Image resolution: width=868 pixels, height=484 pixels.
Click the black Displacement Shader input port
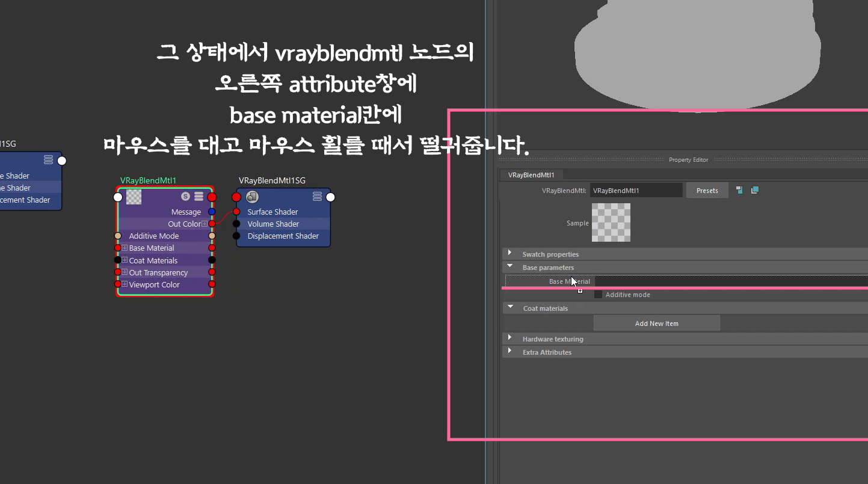pyautogui.click(x=236, y=236)
